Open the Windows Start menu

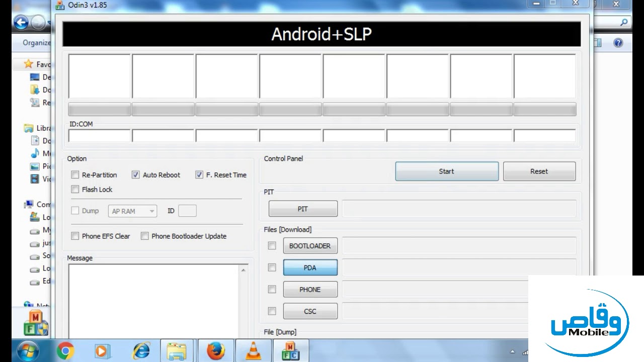(28, 350)
